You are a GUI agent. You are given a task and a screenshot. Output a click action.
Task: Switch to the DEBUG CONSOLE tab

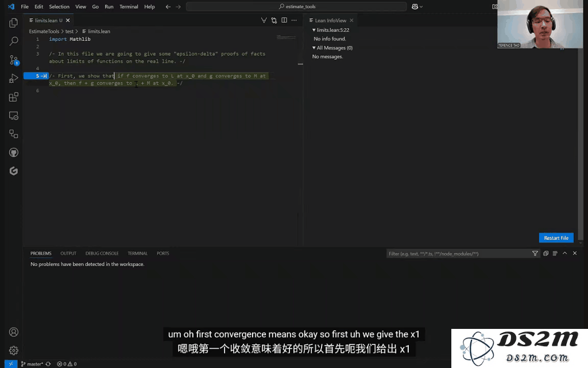point(102,254)
